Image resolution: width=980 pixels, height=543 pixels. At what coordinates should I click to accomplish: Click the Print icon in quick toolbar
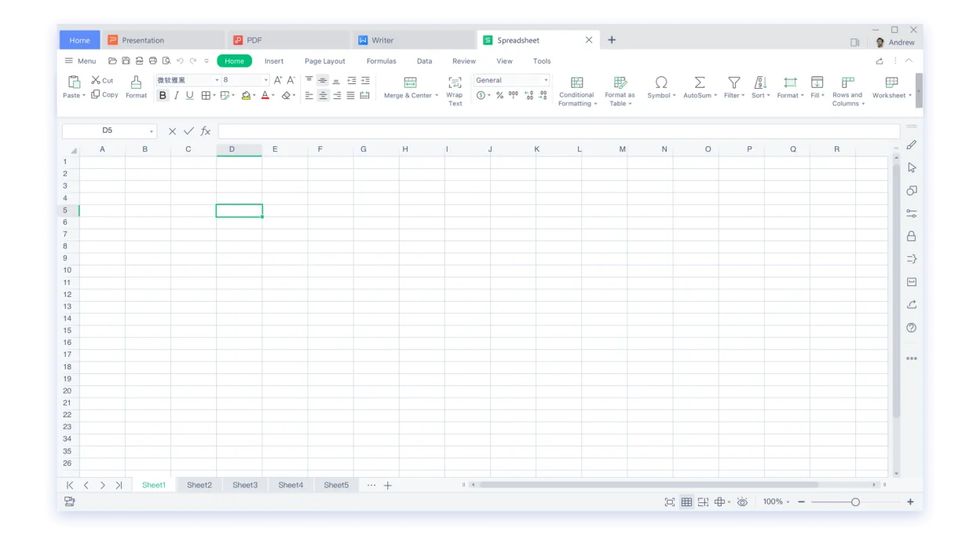153,61
